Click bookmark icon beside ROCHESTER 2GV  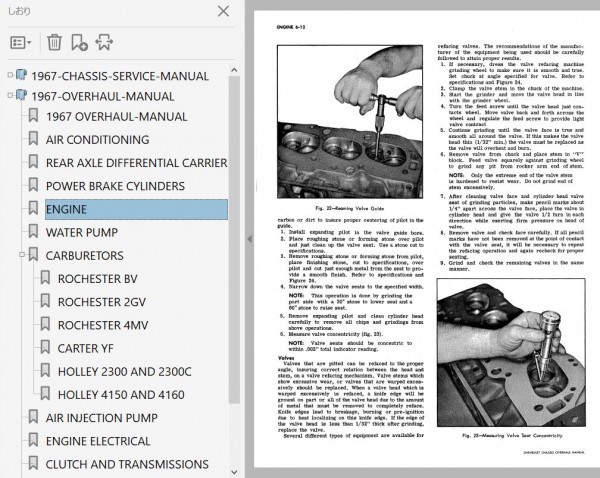point(45,301)
